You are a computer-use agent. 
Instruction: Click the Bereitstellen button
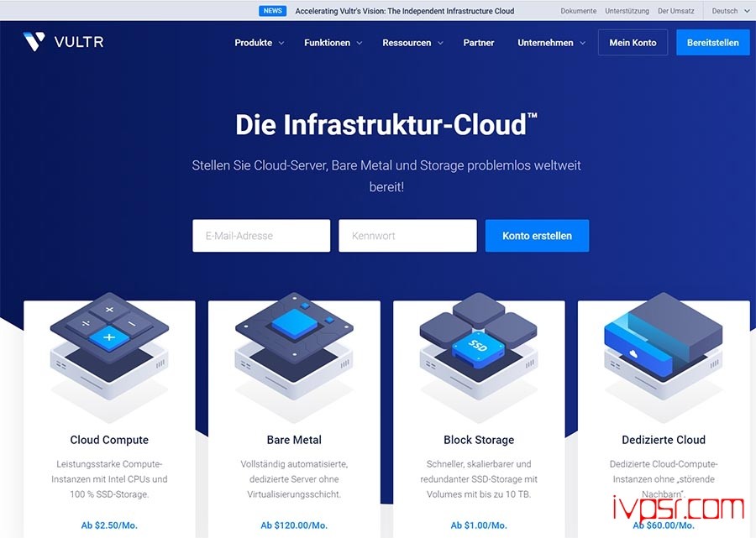tap(712, 42)
